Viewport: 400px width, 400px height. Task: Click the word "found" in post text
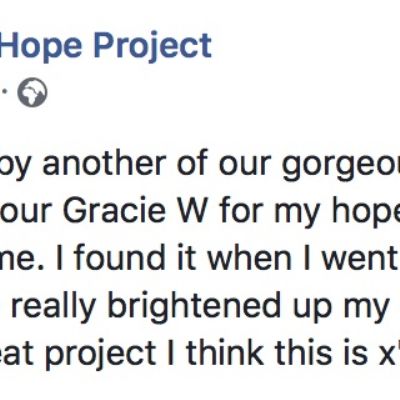(120, 259)
